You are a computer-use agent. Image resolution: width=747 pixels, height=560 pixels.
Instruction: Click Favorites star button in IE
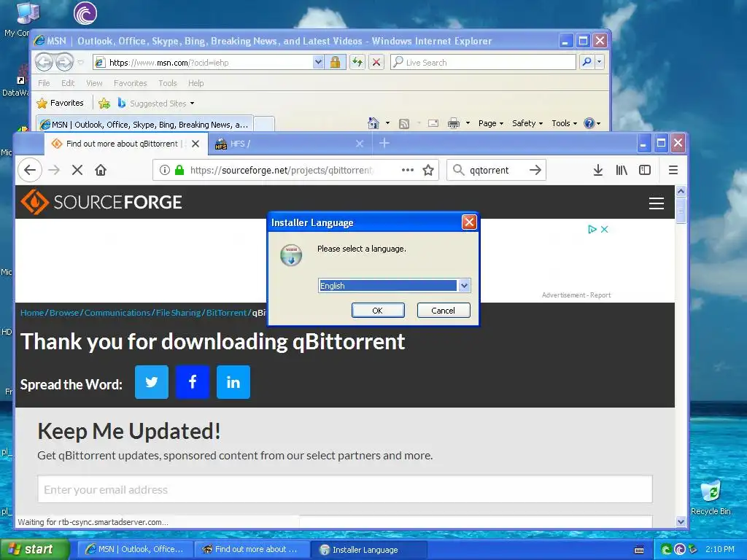tap(61, 103)
